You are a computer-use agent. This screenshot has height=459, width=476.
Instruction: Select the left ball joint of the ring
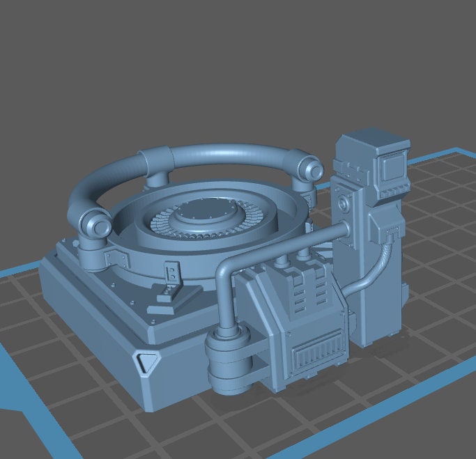pyautogui.click(x=95, y=226)
